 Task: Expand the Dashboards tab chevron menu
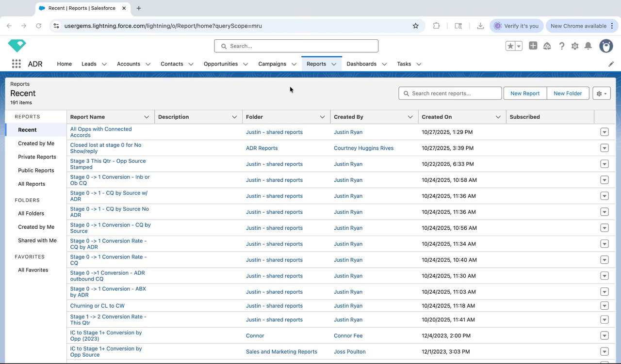[x=384, y=64]
